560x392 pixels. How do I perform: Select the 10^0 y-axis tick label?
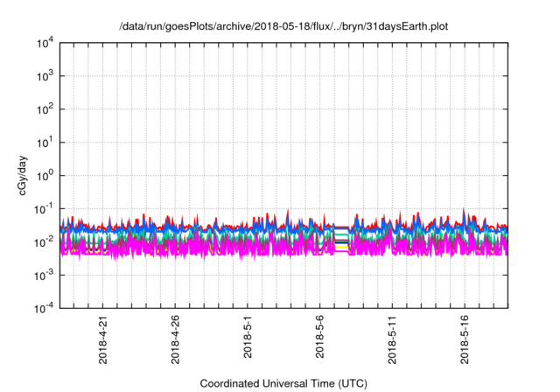click(x=46, y=175)
